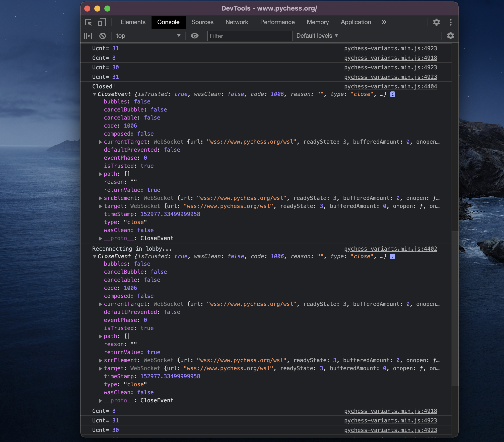Click the console vertical scrollbar thumb

pos(455,308)
